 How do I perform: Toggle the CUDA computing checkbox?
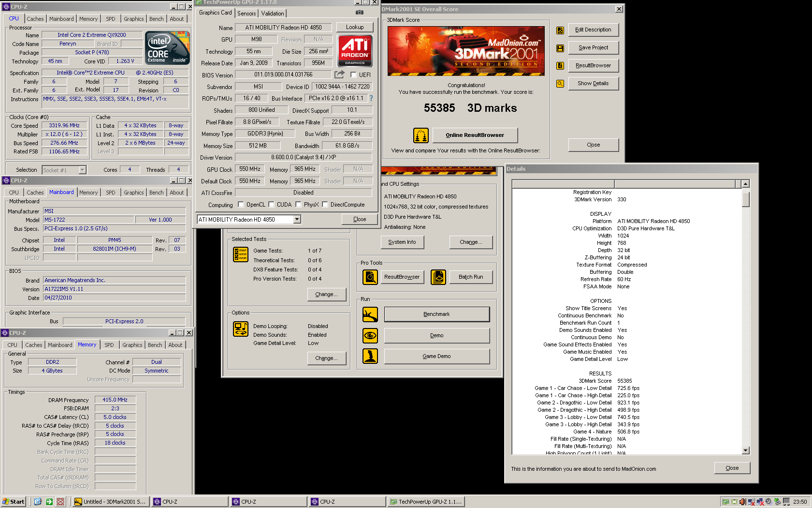point(272,205)
